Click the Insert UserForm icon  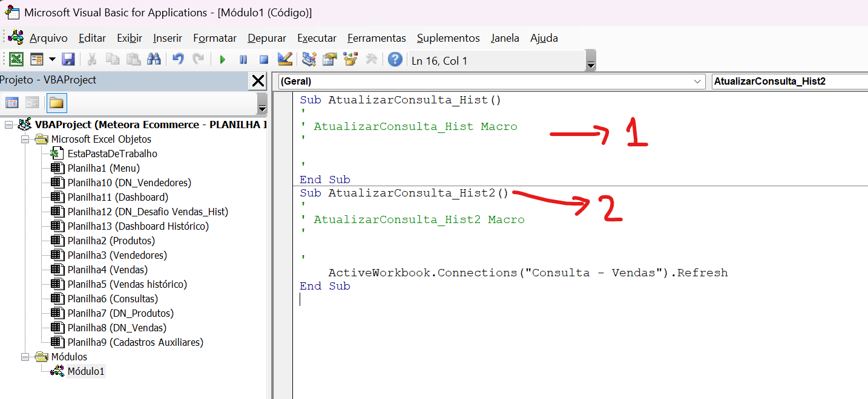pos(37,60)
